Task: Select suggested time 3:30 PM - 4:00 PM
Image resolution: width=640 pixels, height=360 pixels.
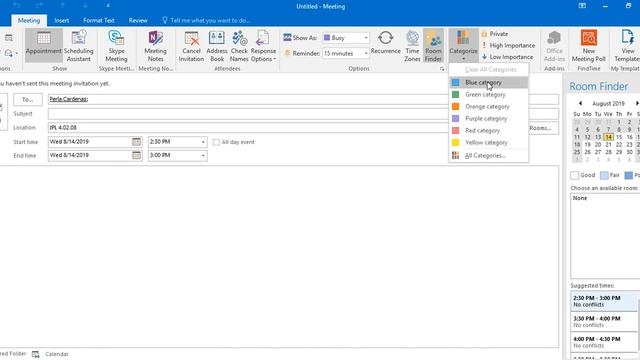Action: point(604,322)
